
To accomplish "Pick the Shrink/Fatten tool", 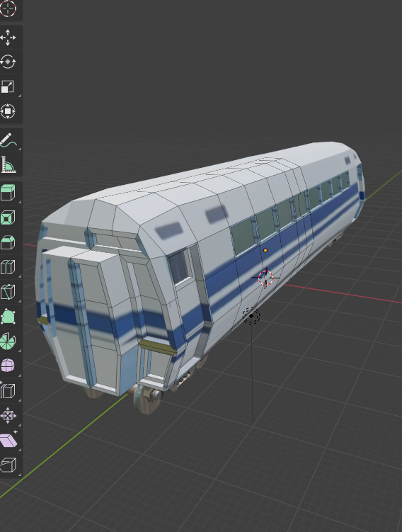I will [x=8, y=415].
